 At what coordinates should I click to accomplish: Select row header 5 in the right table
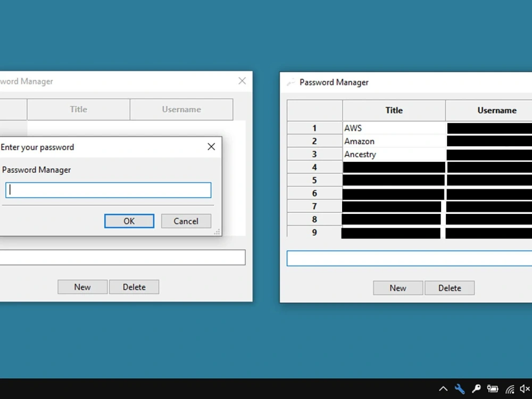point(314,180)
